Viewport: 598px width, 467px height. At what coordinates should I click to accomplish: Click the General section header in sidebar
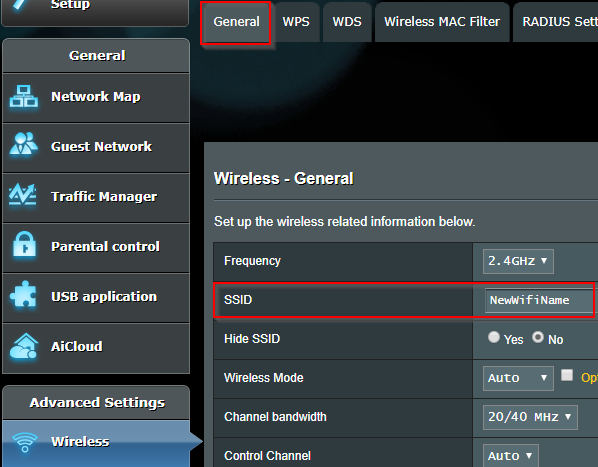pyautogui.click(x=96, y=56)
